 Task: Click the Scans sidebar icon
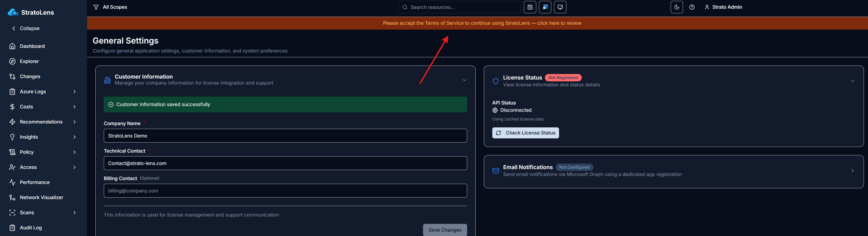[x=13, y=213]
